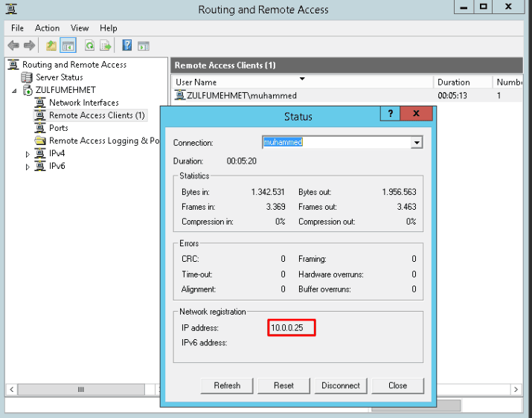The width and height of the screenshot is (532, 418).
Task: Click the Bytes in value 1.342.531
Action: click(268, 192)
